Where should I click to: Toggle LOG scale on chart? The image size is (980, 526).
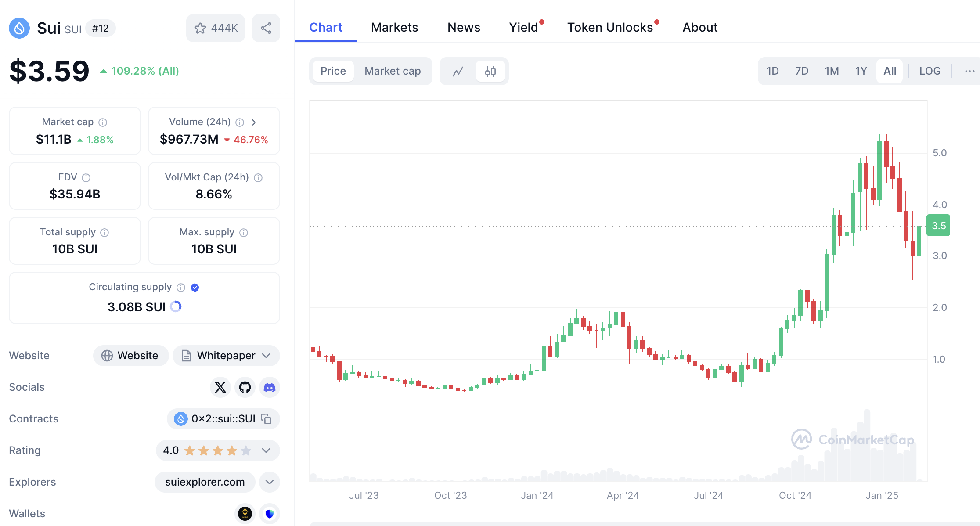pos(930,71)
